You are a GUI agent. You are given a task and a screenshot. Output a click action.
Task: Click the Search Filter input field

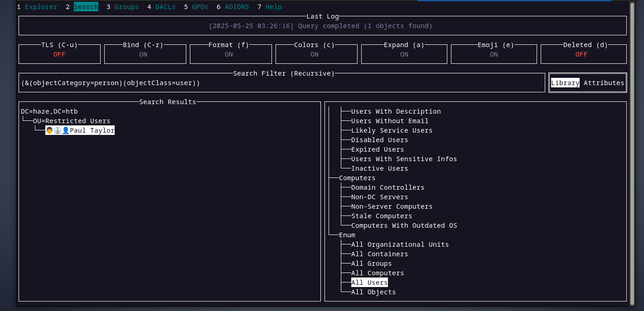(x=281, y=83)
